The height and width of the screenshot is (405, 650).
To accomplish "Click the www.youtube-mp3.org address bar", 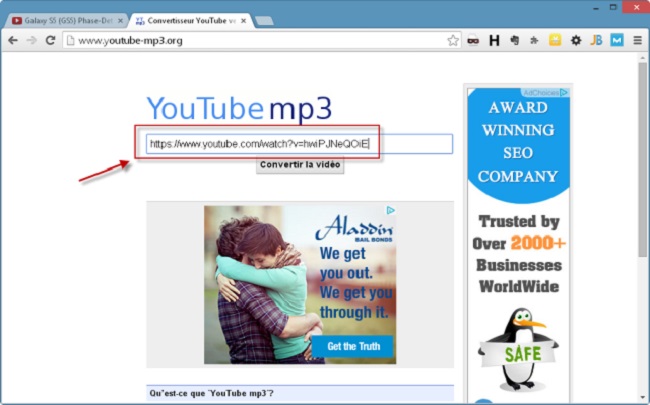I will pyautogui.click(x=262, y=40).
